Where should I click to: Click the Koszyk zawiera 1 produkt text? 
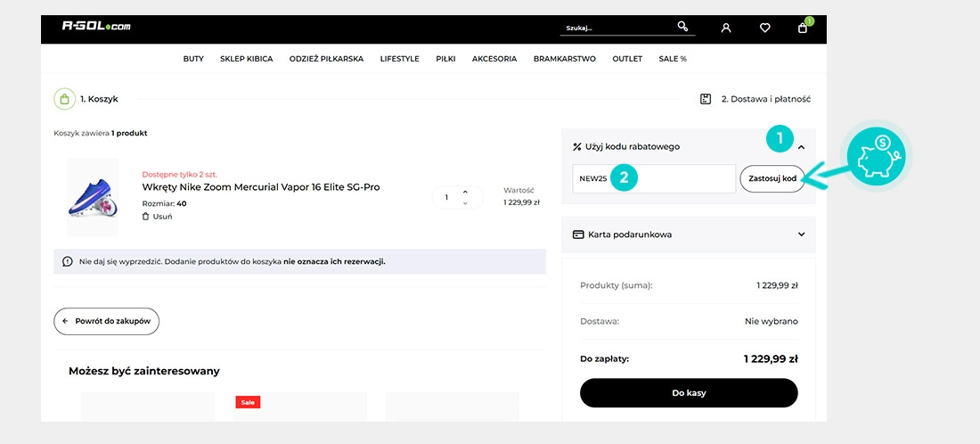(101, 133)
